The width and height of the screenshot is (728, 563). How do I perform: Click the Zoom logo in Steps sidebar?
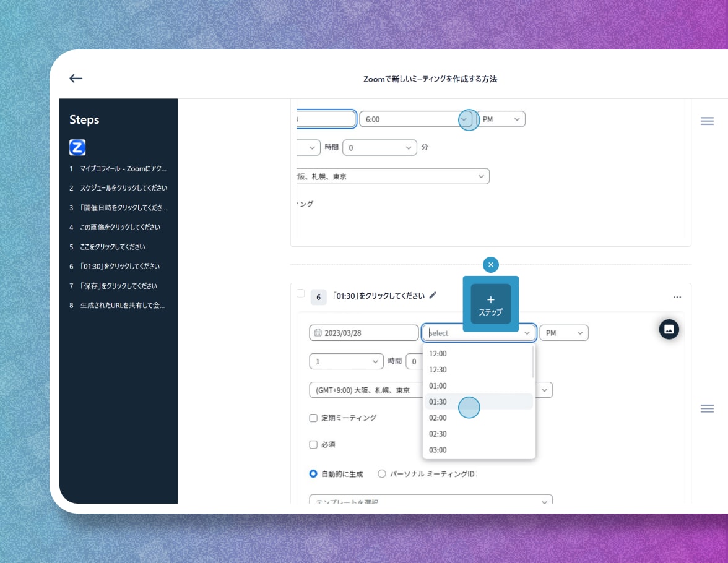pos(77,148)
